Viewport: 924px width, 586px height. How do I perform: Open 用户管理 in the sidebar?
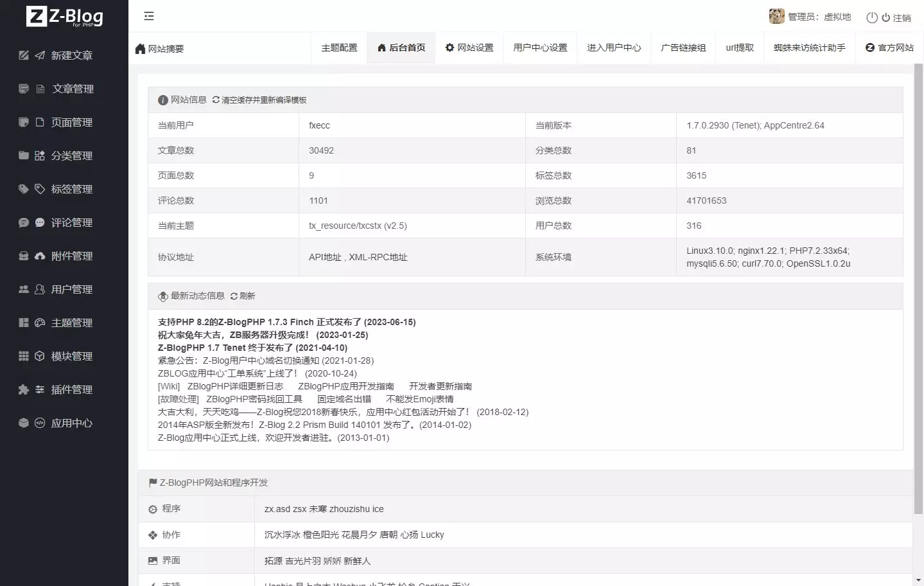64,289
